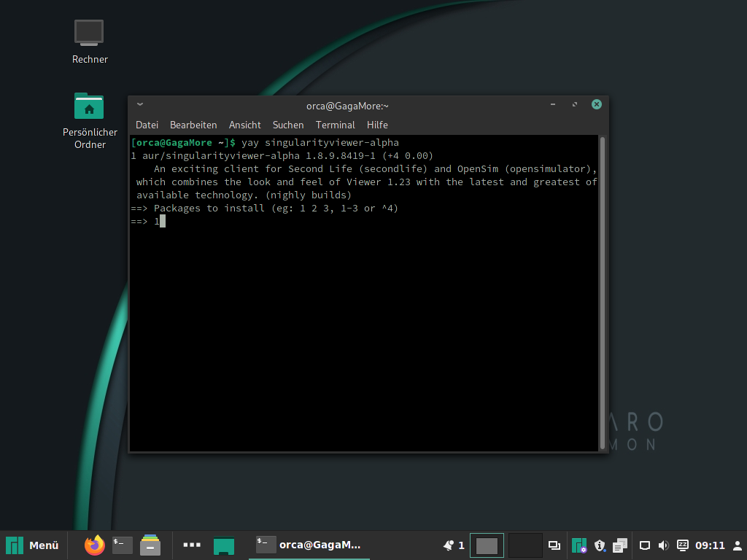Viewport: 747px width, 560px height.
Task: Click the 'yay singularityviewer-alpha' command text
Action: pyautogui.click(x=320, y=142)
